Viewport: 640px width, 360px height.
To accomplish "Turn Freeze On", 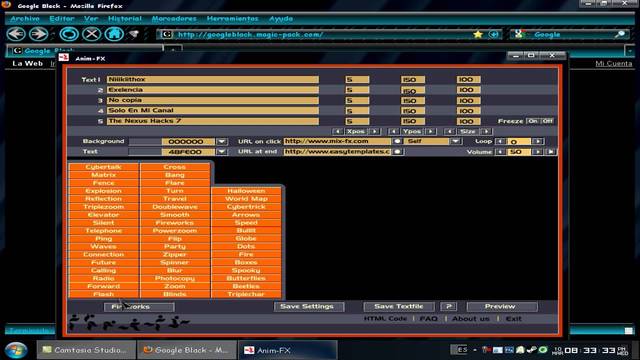I will (532, 121).
